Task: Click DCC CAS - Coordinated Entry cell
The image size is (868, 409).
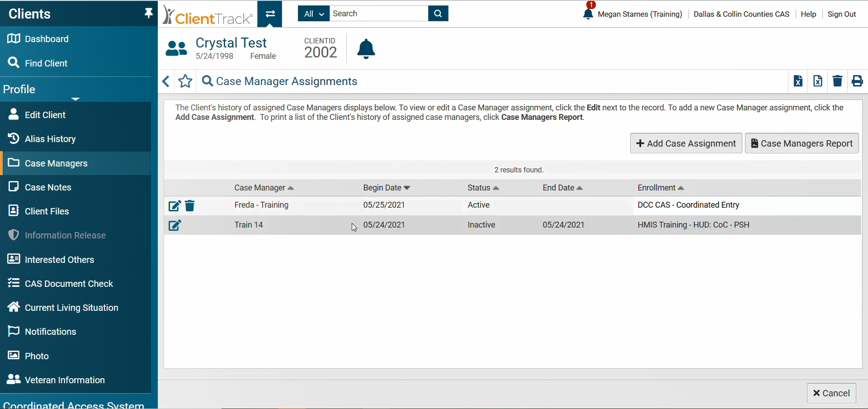Action: coord(688,205)
